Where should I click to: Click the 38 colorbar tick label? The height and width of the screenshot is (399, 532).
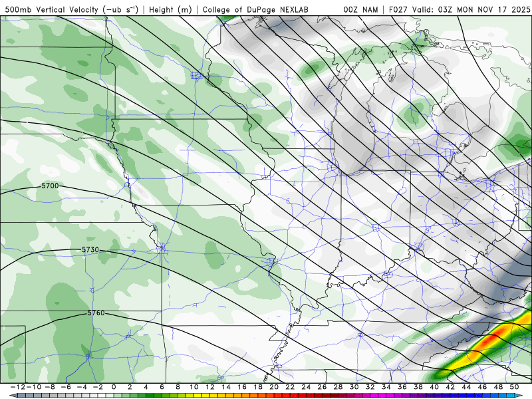pos(418,387)
